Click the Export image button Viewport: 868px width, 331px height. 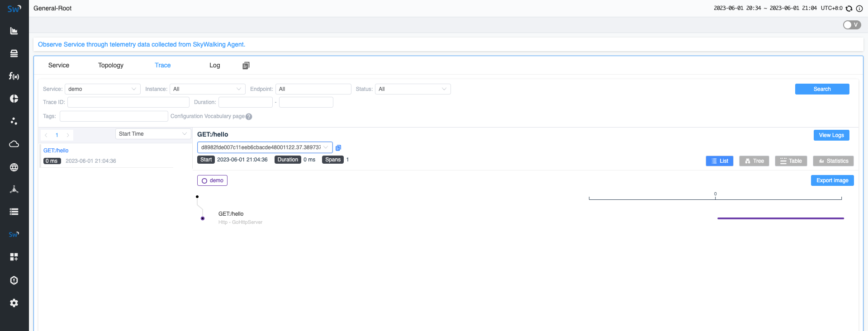832,180
